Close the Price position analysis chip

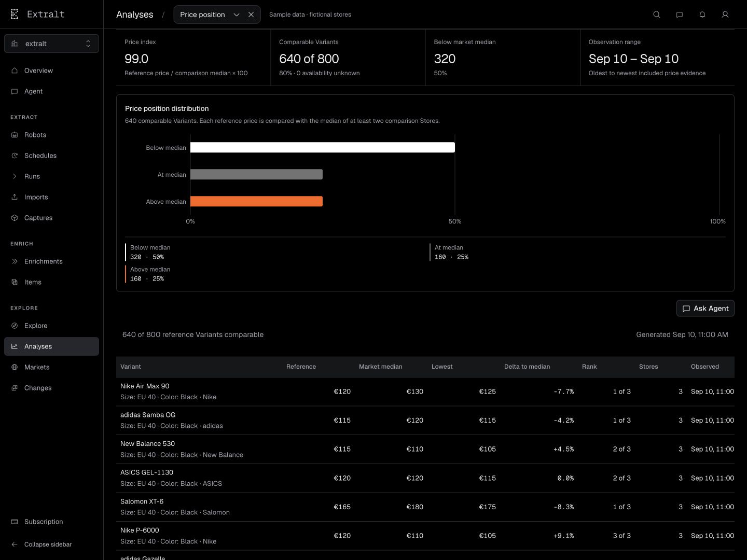click(x=251, y=15)
